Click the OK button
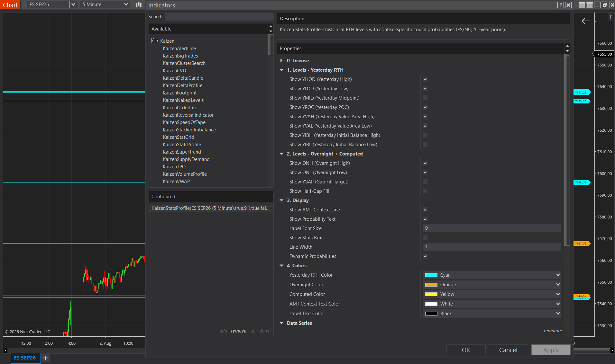 (x=466, y=350)
